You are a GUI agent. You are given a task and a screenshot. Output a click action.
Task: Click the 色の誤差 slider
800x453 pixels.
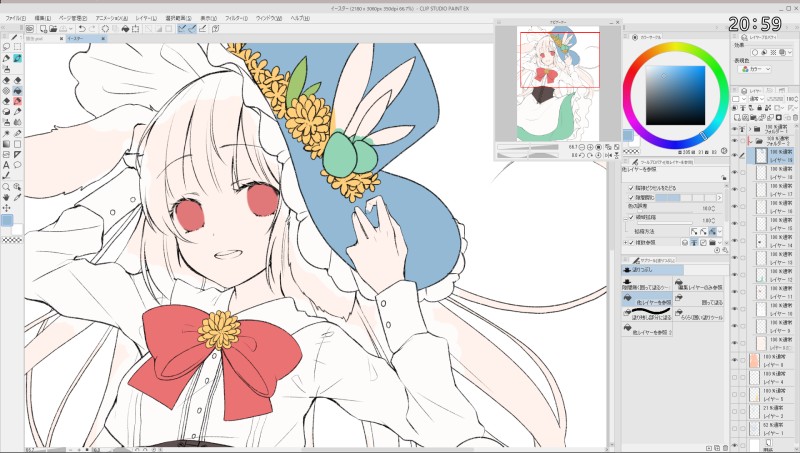click(x=665, y=211)
